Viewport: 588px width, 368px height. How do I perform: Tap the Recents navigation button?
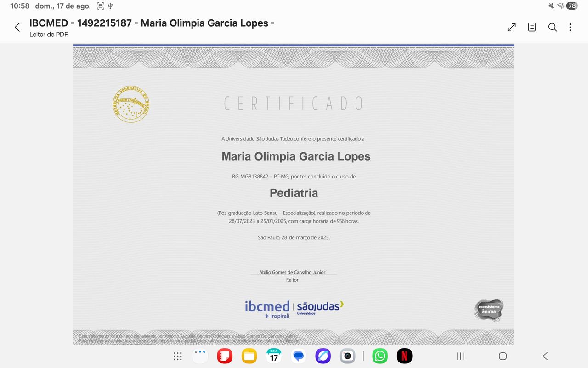click(460, 356)
